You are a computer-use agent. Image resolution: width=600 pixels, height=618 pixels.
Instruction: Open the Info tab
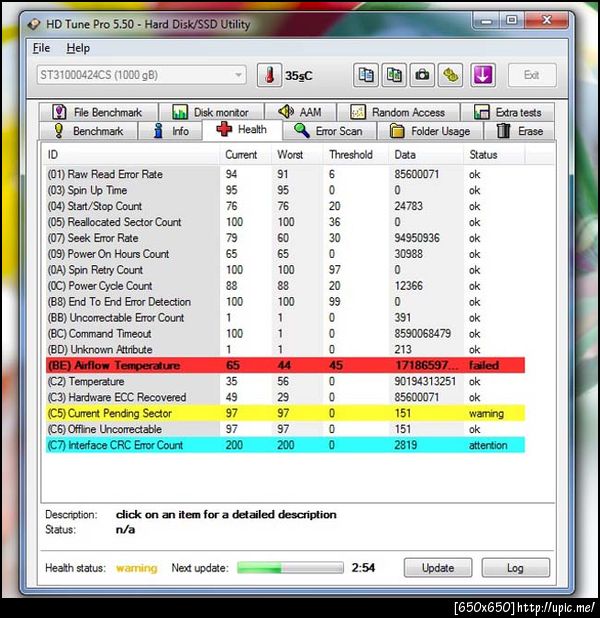pyautogui.click(x=170, y=131)
